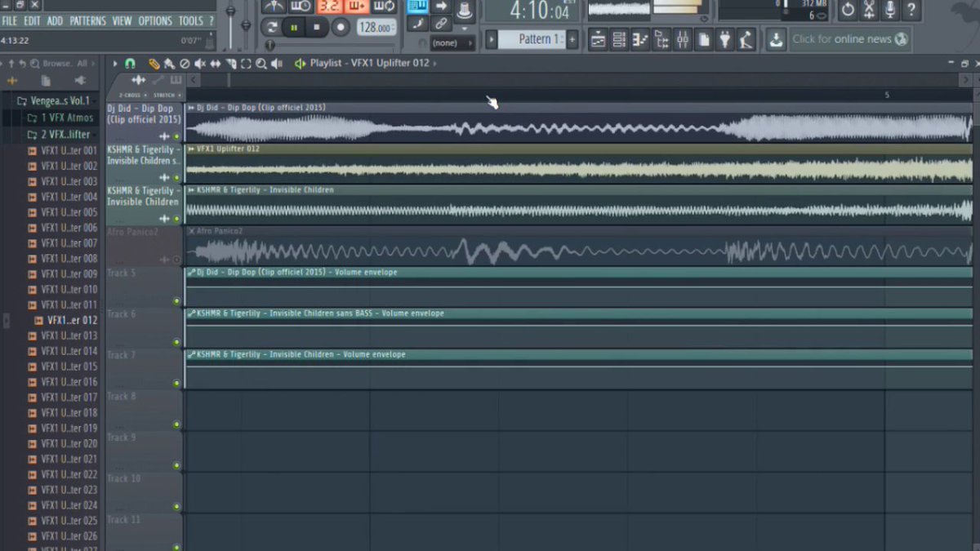Select the playlist Delete tool
The image size is (980, 551).
tap(185, 64)
